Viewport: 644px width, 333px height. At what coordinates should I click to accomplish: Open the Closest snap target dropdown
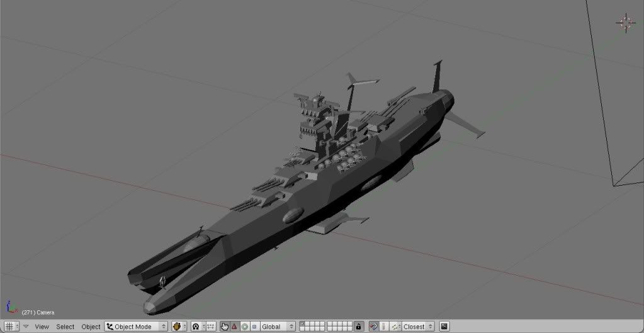(x=418, y=327)
